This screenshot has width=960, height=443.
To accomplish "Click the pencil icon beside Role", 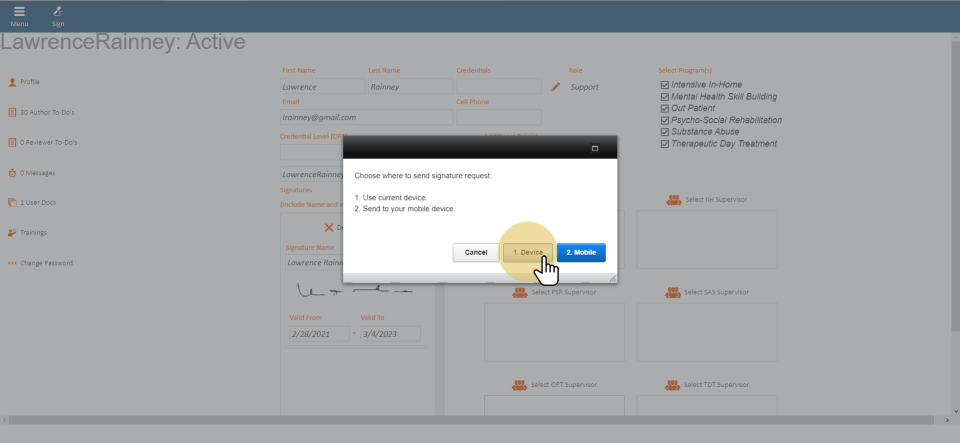I will (x=556, y=87).
